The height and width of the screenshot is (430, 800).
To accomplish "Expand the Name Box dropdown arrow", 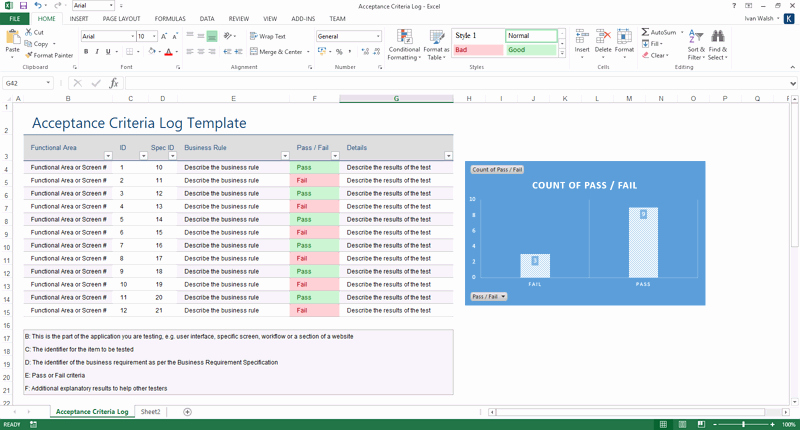I will 48,83.
